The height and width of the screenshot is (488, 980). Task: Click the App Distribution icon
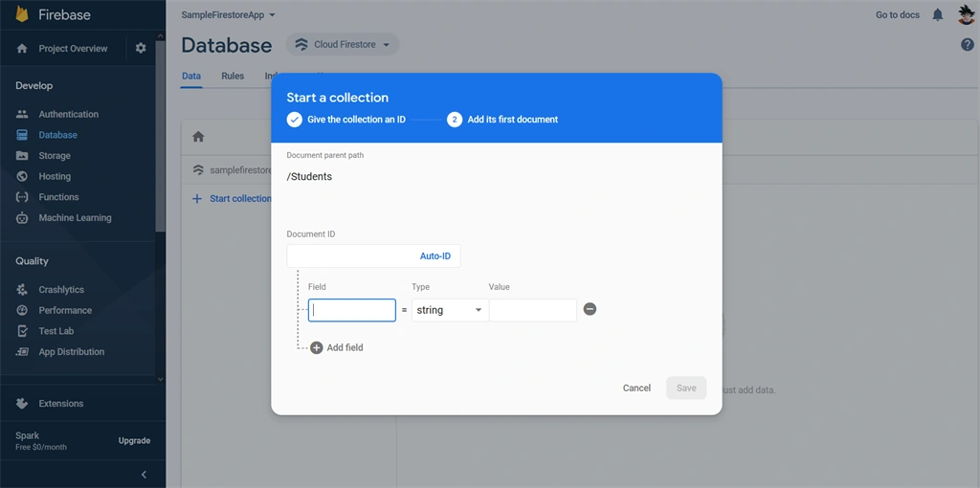coord(22,352)
